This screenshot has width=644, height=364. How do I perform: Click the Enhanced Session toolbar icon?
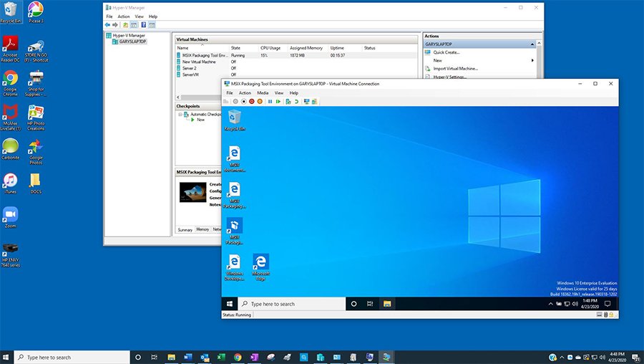(x=307, y=102)
